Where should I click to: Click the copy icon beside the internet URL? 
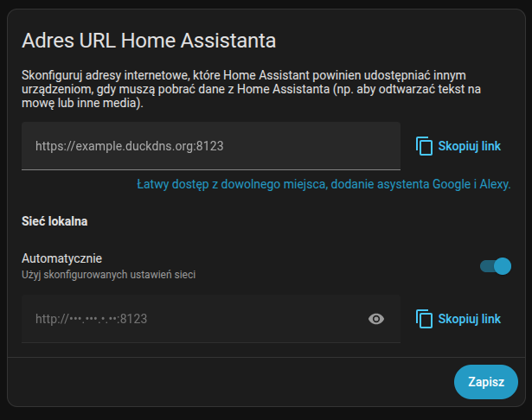tap(424, 146)
